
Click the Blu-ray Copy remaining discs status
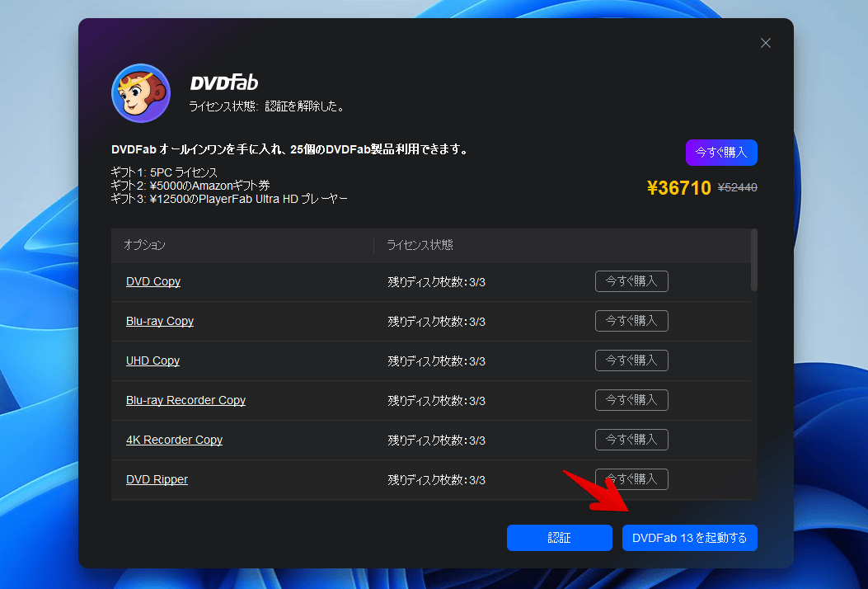coord(437,322)
